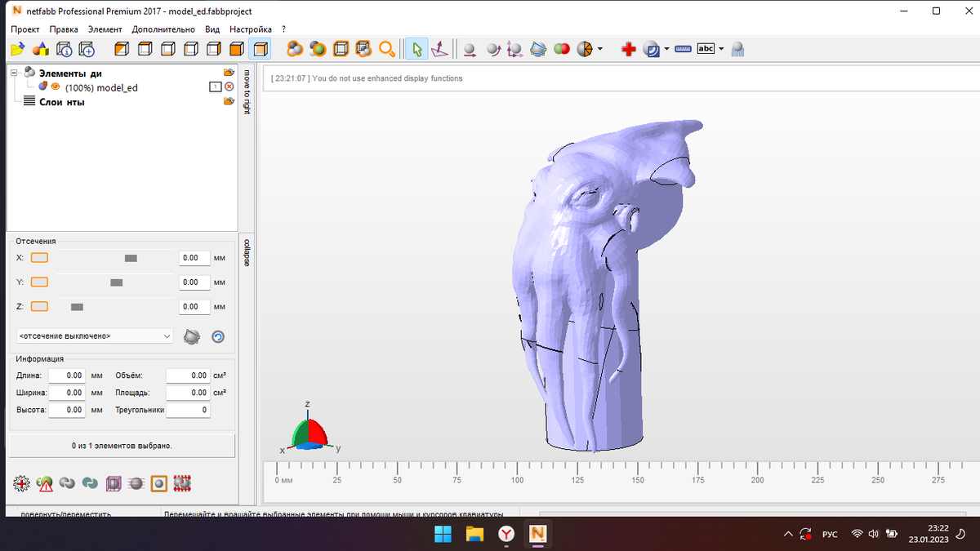Toggle the Z cut plane orange button

[x=39, y=307]
